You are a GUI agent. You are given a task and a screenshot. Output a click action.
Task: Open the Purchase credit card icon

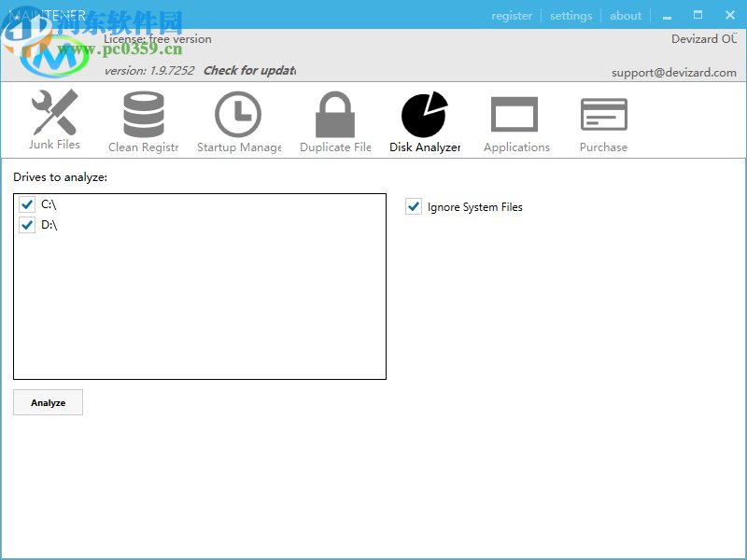tap(603, 114)
